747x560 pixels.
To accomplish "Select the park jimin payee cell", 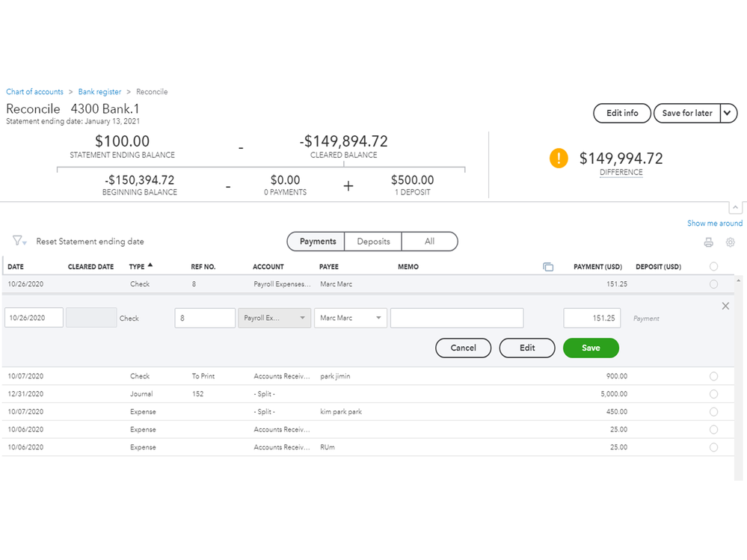I will pyautogui.click(x=335, y=376).
